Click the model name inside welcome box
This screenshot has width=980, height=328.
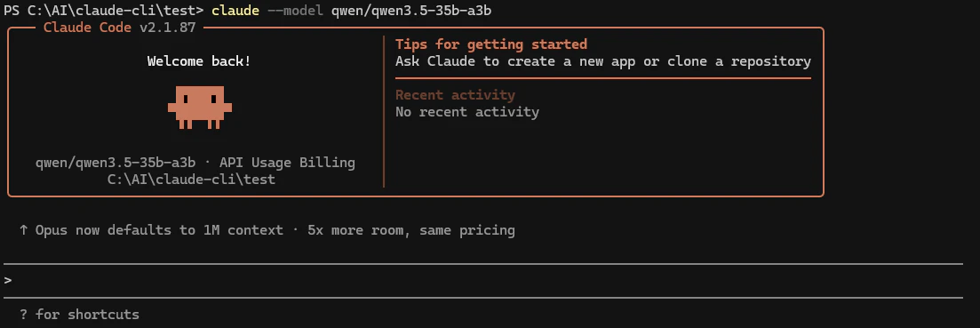click(115, 163)
